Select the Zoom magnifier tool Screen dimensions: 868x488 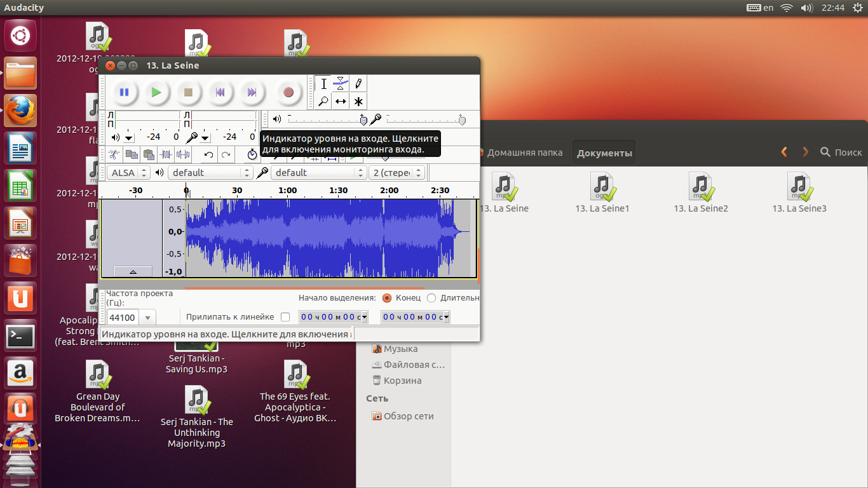(x=324, y=101)
